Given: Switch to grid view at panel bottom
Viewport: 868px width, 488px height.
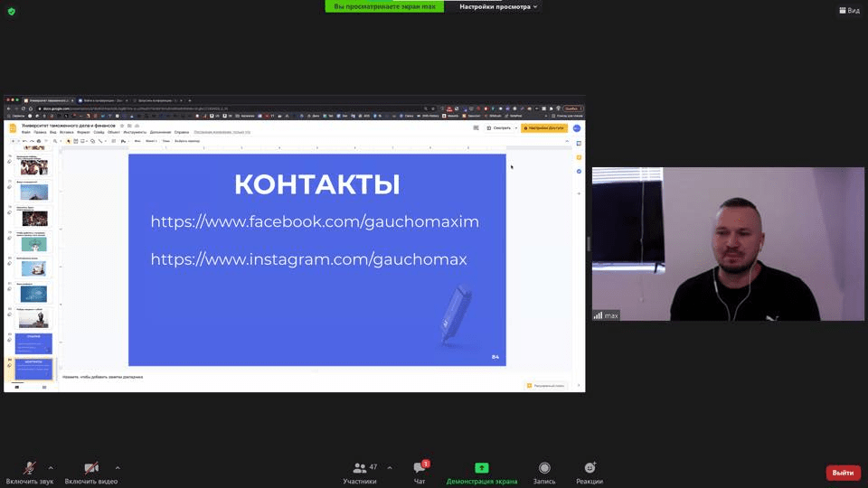Looking at the screenshot, I should (x=44, y=388).
